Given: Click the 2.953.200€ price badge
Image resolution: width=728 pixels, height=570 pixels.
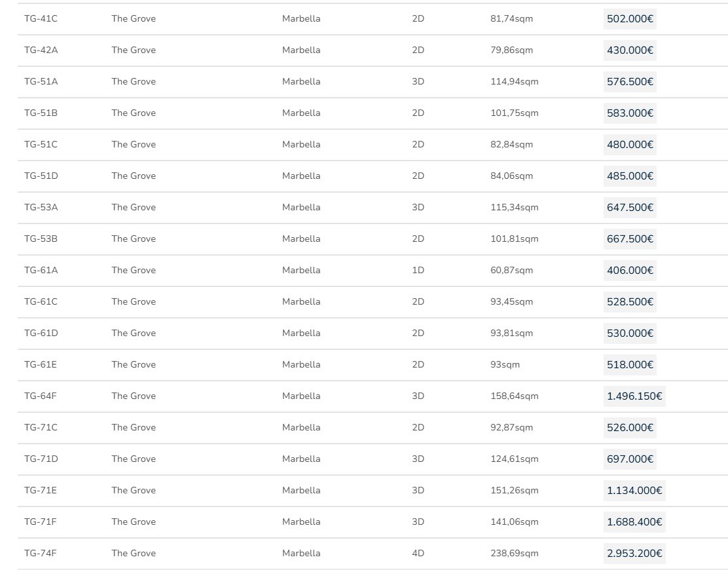Looking at the screenshot, I should 634,554.
